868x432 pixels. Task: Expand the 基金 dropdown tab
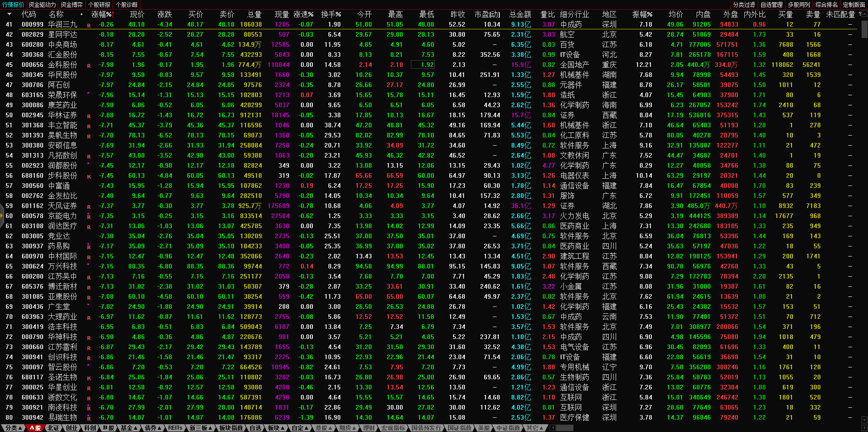pos(129,428)
